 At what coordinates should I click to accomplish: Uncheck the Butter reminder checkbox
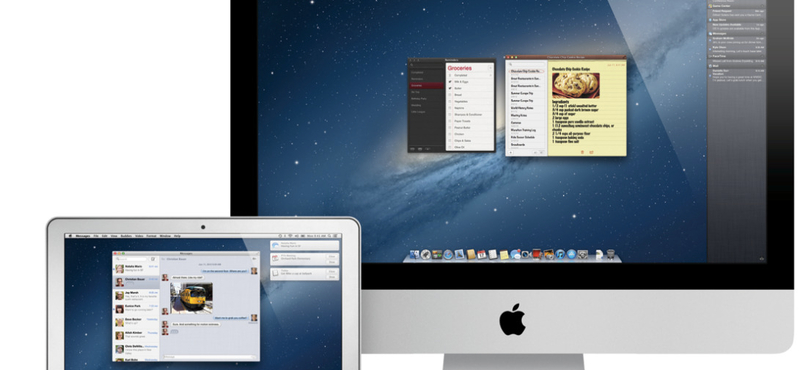449,88
